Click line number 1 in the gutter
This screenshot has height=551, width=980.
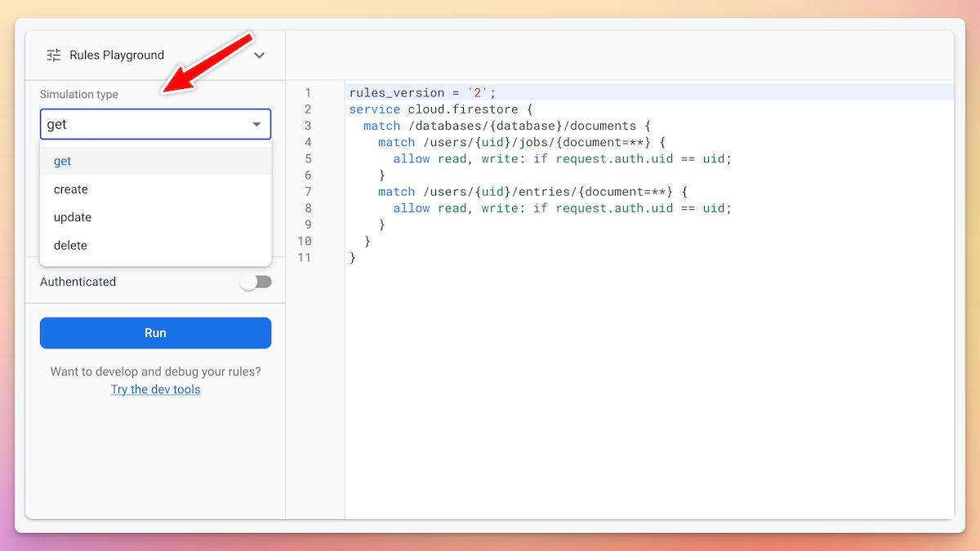click(x=308, y=92)
